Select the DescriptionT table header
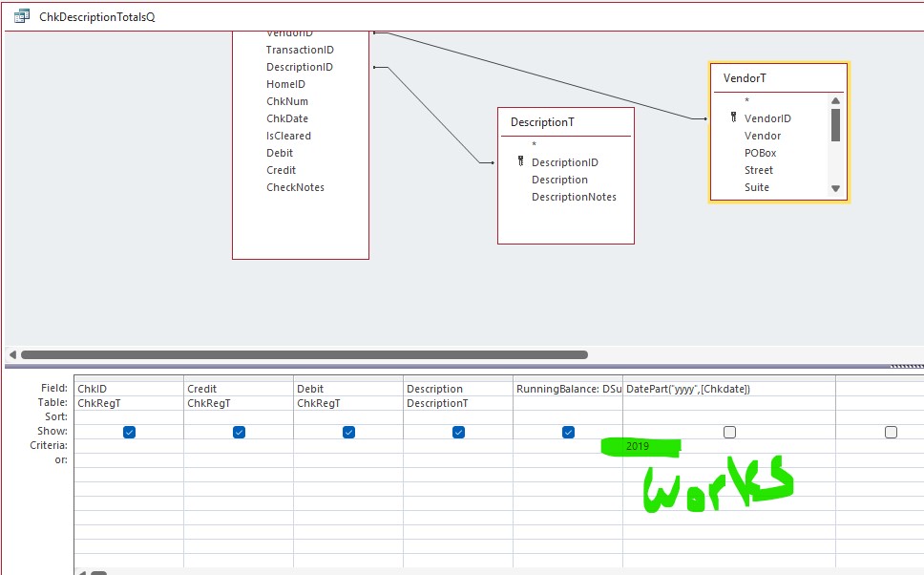Screen dimensions: 924x575 pyautogui.click(x=565, y=122)
